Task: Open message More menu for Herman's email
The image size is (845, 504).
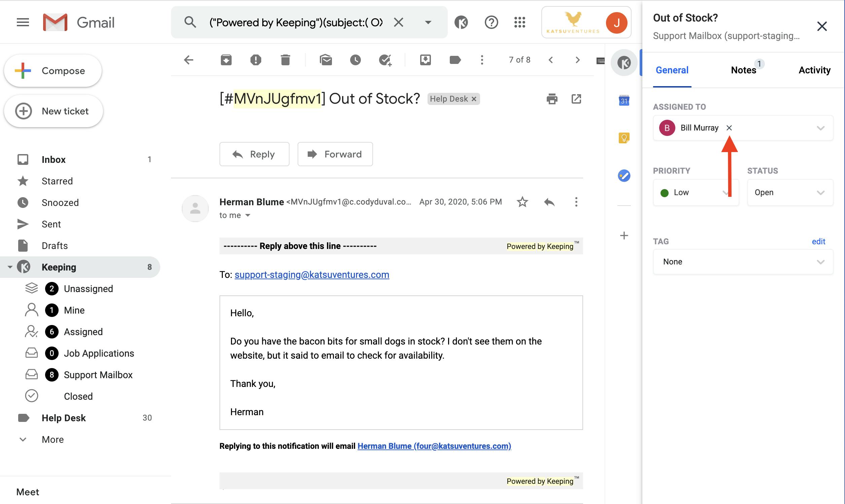Action: pyautogui.click(x=576, y=202)
